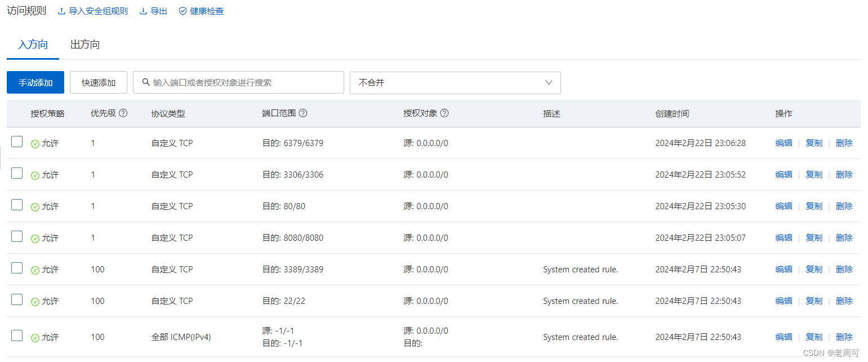This screenshot has width=868, height=362.
Task: Check the box for port 8080/8080 rule
Action: pyautogui.click(x=17, y=236)
